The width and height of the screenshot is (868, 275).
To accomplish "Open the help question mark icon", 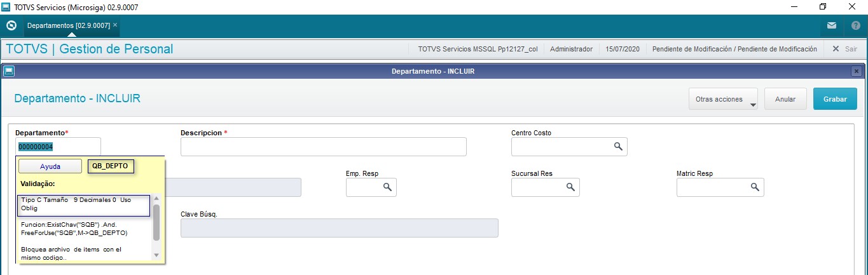I will [x=855, y=26].
